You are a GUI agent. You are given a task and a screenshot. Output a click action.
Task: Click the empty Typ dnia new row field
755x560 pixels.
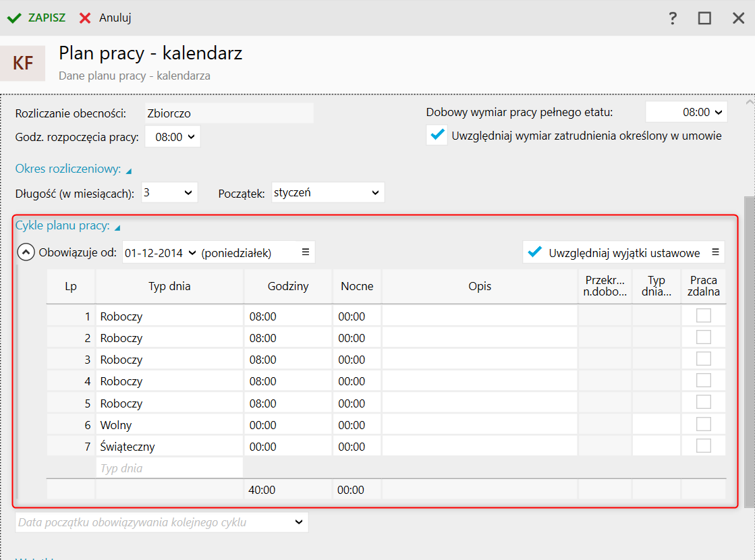point(169,468)
